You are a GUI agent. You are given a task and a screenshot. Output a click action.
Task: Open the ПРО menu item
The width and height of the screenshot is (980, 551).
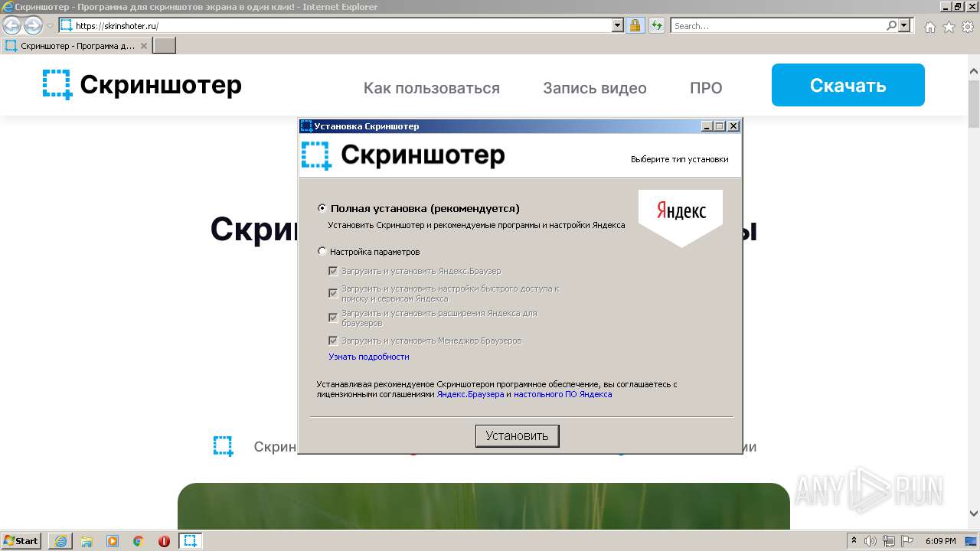tap(706, 88)
